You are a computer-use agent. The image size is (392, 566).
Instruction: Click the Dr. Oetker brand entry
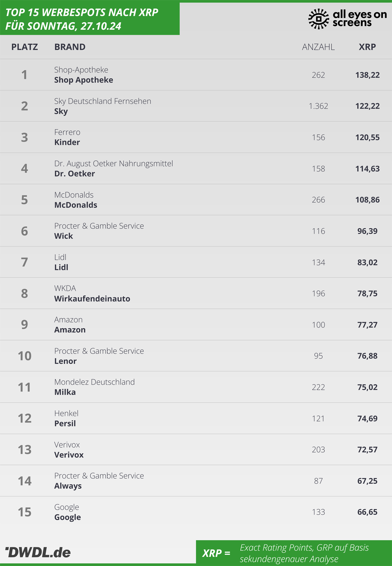tap(74, 174)
